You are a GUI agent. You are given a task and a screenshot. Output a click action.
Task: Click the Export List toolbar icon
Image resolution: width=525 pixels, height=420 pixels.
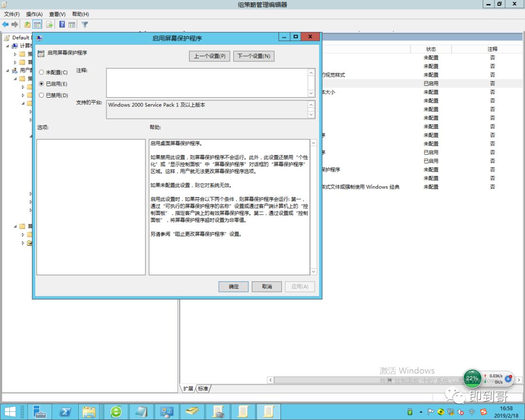click(50, 24)
